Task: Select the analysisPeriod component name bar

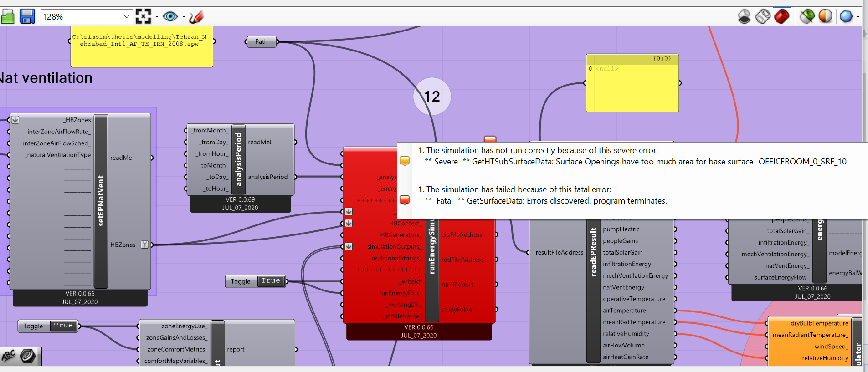Action: pyautogui.click(x=238, y=159)
